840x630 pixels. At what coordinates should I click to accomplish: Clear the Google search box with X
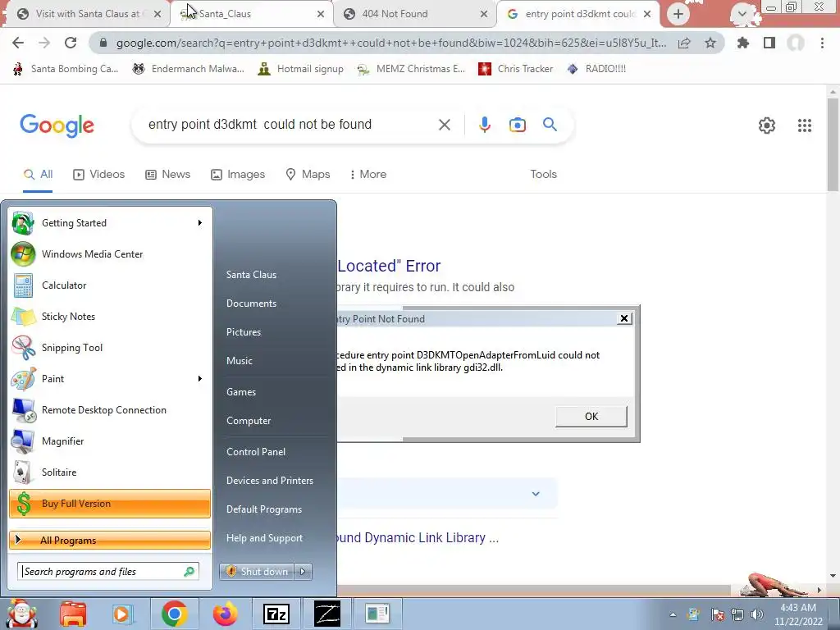click(x=444, y=125)
